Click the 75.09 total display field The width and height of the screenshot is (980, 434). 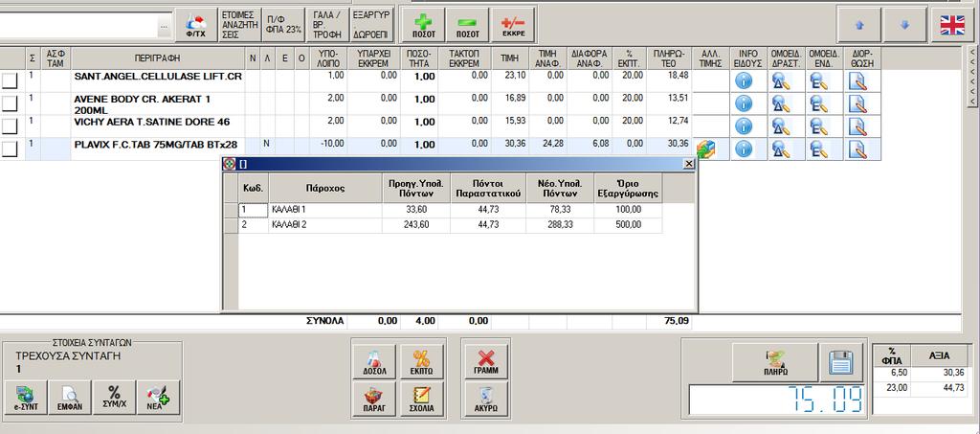pyautogui.click(x=778, y=400)
